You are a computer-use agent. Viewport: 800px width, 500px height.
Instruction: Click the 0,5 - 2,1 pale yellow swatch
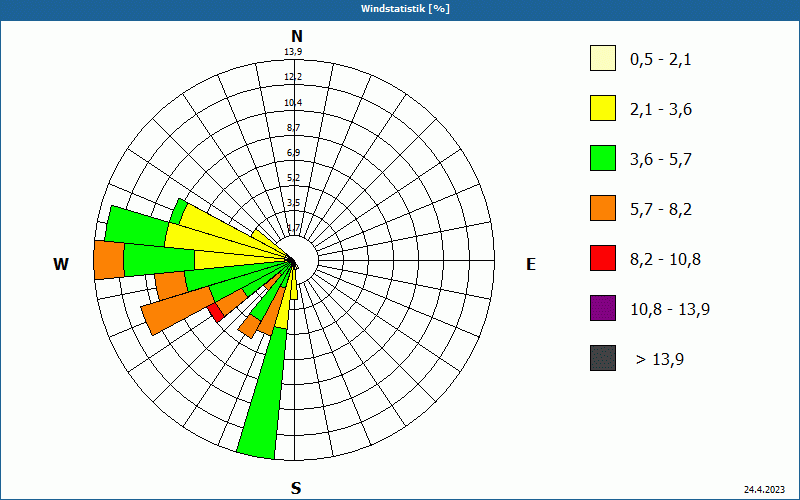click(x=603, y=58)
